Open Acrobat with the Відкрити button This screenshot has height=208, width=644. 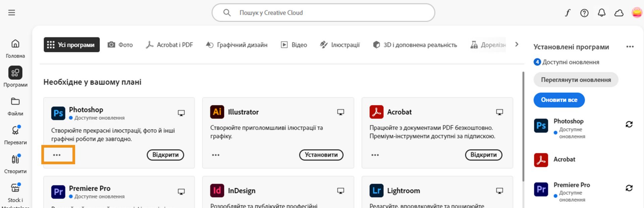click(x=483, y=155)
